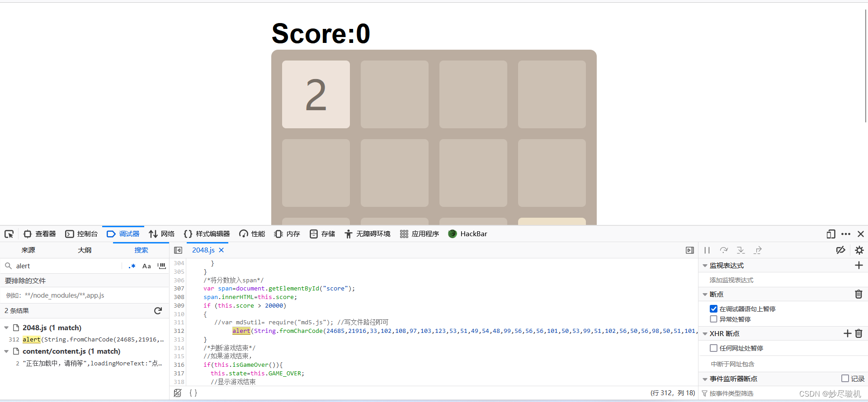The width and height of the screenshot is (868, 402).
Task: Open debugger settings gear
Action: [x=859, y=250]
